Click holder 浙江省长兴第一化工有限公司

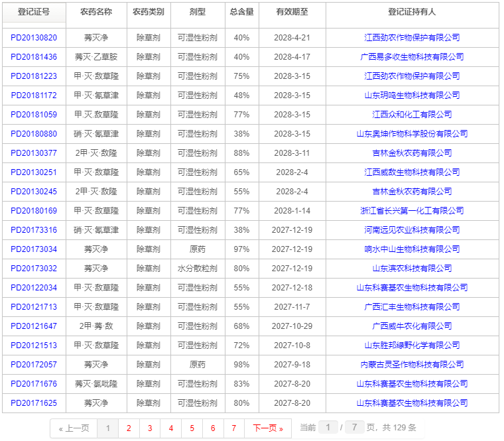coord(412,211)
